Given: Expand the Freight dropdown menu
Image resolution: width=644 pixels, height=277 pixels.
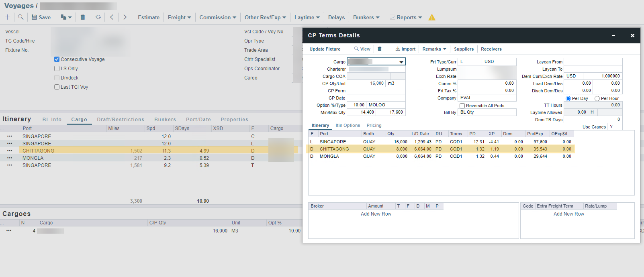Looking at the screenshot, I should pyautogui.click(x=179, y=17).
